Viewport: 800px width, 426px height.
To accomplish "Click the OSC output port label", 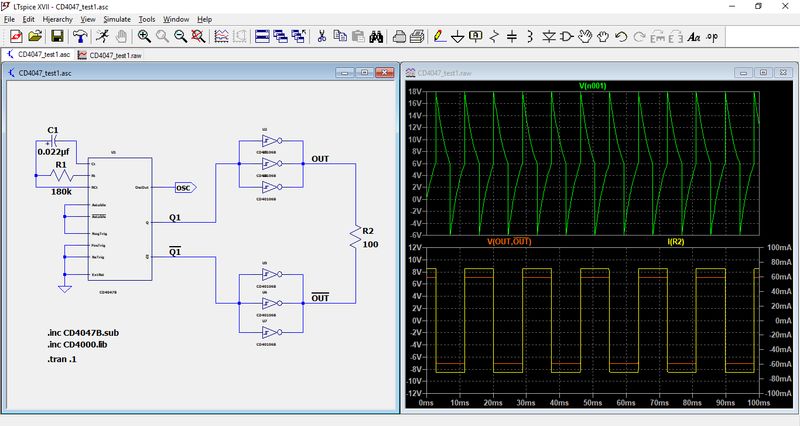I will coord(185,188).
